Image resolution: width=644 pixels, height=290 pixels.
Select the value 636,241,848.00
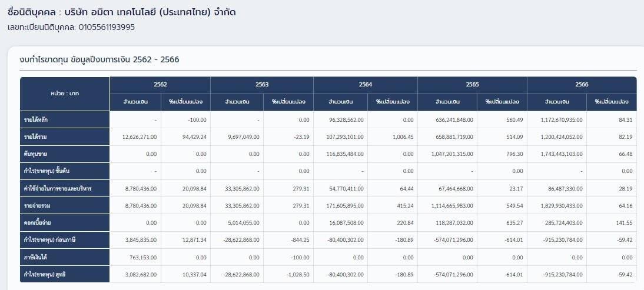pyautogui.click(x=454, y=120)
